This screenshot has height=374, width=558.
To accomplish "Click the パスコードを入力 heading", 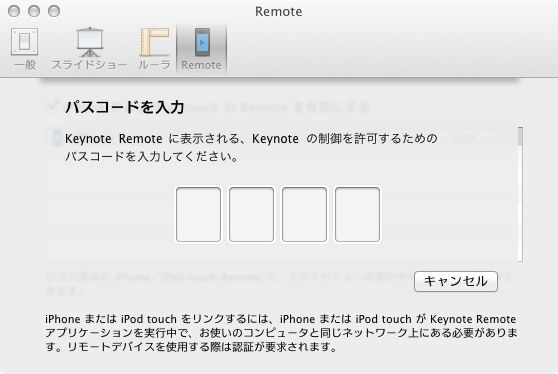I will coord(125,107).
